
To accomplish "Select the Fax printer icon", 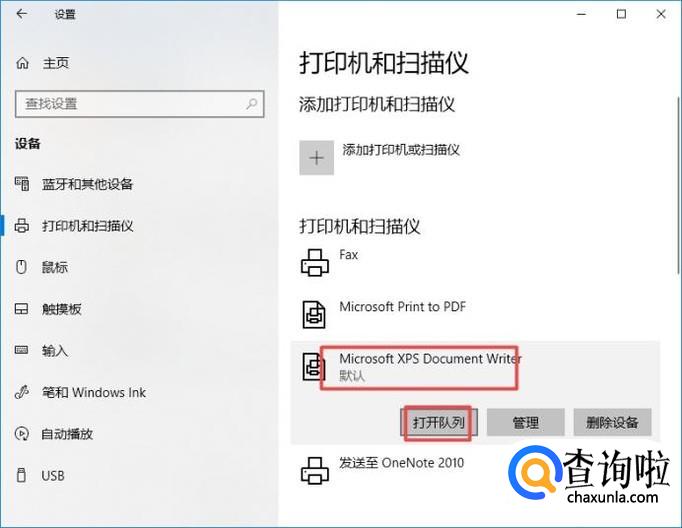I will (315, 263).
